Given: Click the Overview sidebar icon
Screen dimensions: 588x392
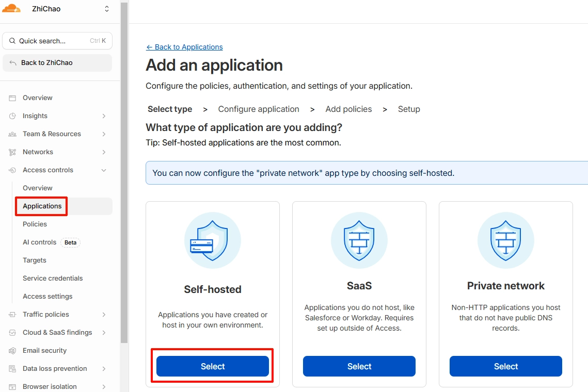Looking at the screenshot, I should (x=12, y=98).
